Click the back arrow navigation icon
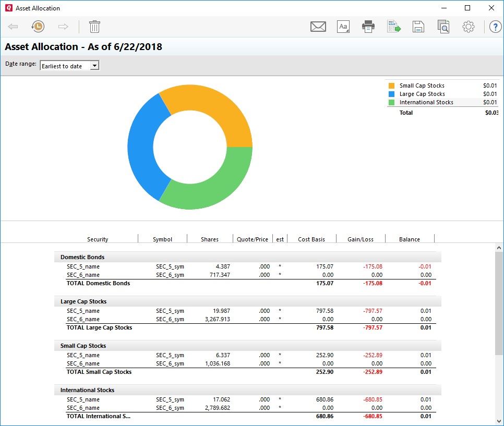This screenshot has width=504, height=426. [x=13, y=27]
